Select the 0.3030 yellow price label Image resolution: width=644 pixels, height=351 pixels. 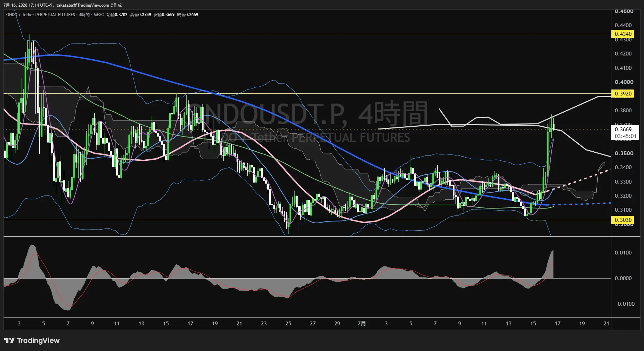[x=623, y=220]
